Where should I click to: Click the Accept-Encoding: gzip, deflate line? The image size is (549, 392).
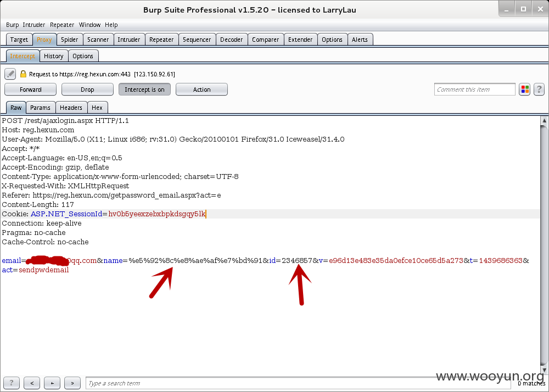(x=55, y=167)
